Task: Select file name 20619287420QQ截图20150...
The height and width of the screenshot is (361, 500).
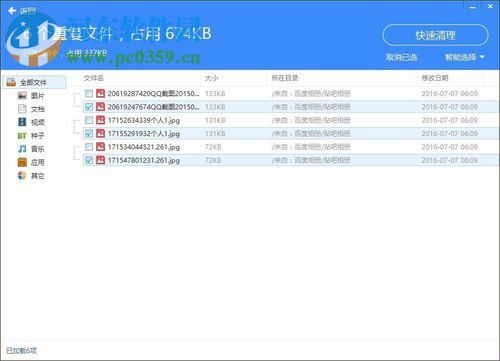Action: pos(154,94)
